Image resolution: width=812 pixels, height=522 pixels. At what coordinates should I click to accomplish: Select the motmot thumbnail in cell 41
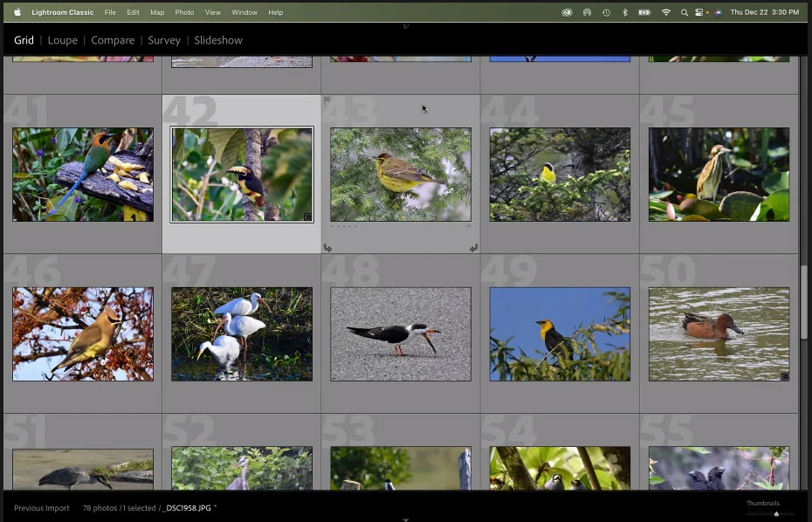(x=83, y=175)
